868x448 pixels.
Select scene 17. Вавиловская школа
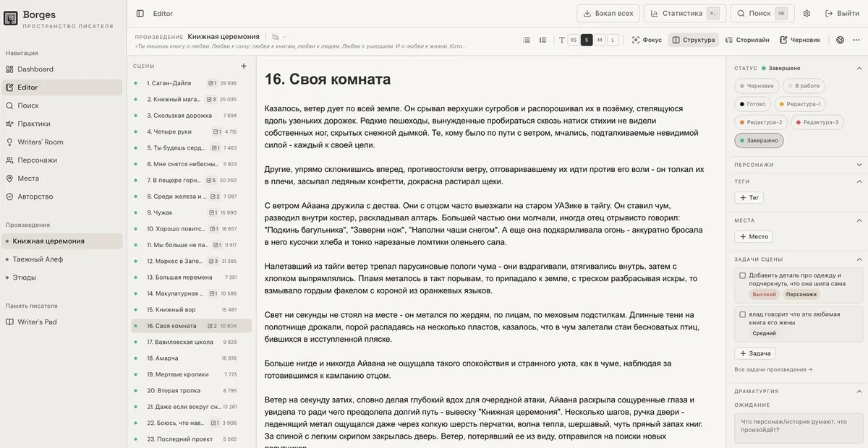click(x=191, y=343)
